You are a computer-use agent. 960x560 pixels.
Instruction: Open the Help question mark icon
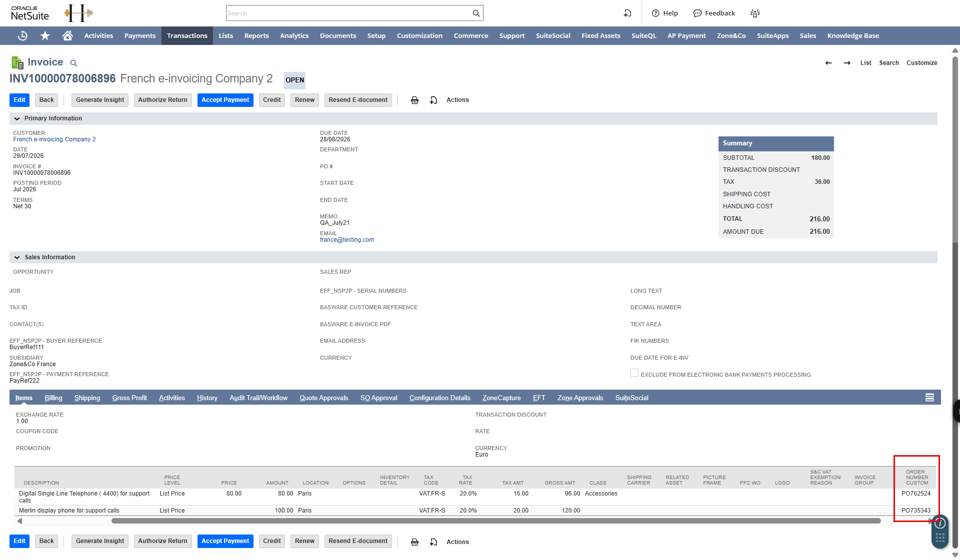[x=655, y=13]
